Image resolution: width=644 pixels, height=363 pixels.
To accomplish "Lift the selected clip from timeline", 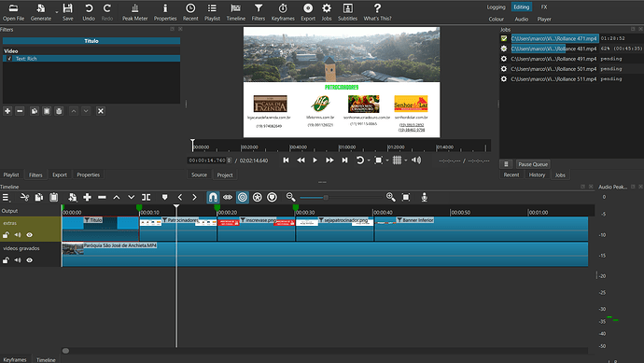I will pyautogui.click(x=117, y=198).
